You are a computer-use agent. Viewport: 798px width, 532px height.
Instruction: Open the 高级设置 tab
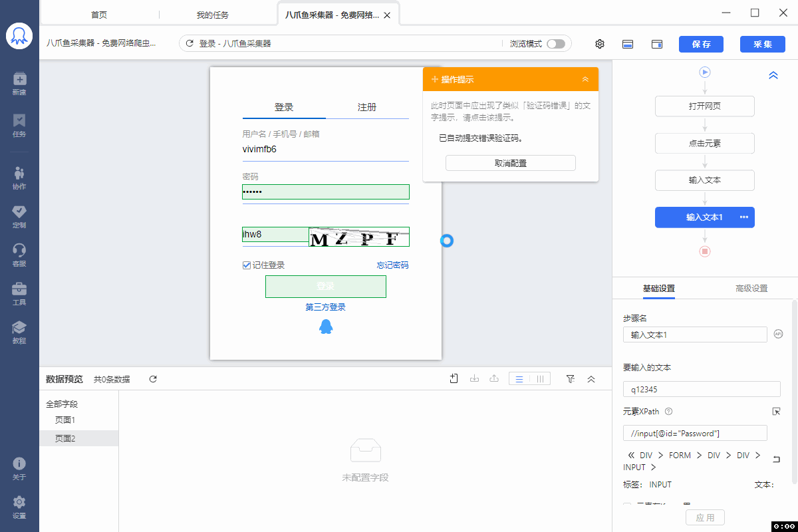[751, 289]
